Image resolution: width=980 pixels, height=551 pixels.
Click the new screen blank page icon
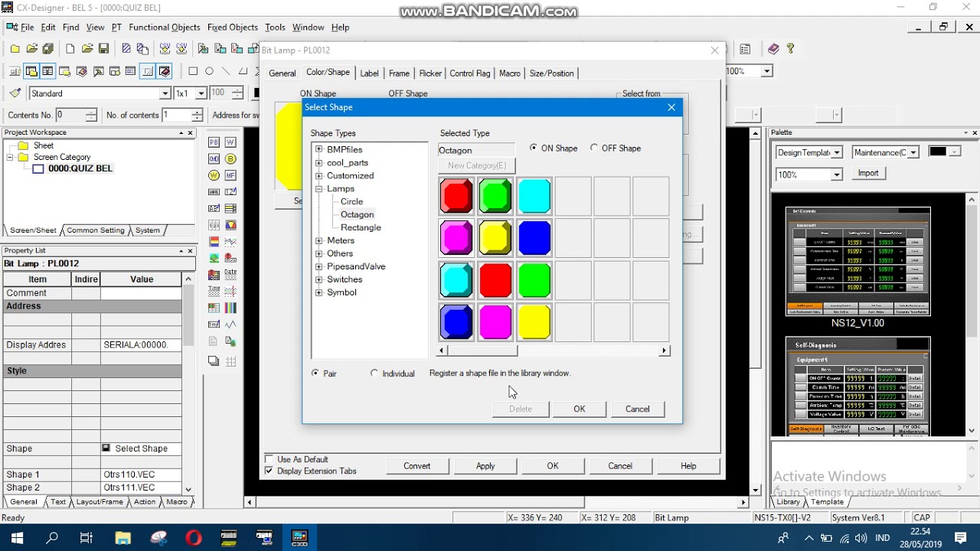coord(70,49)
